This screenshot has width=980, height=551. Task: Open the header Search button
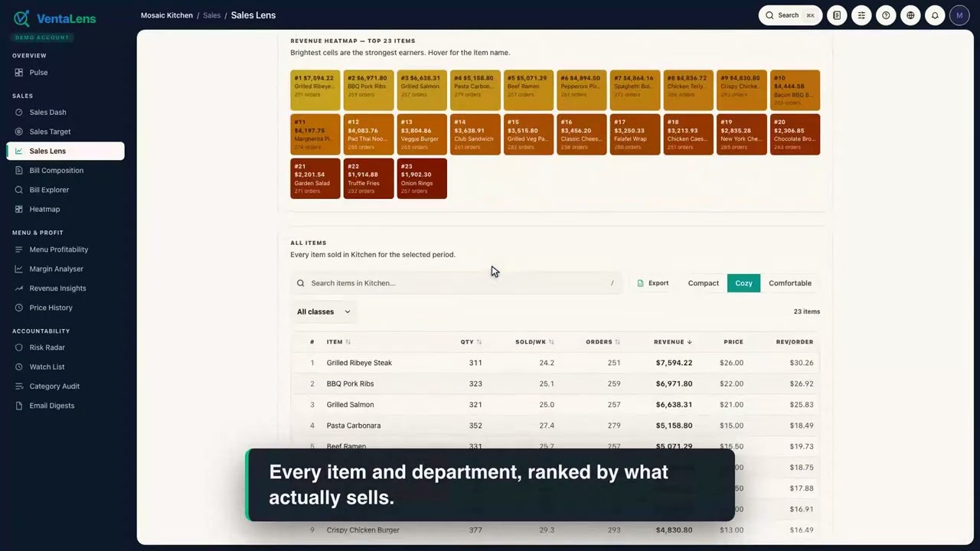point(790,15)
